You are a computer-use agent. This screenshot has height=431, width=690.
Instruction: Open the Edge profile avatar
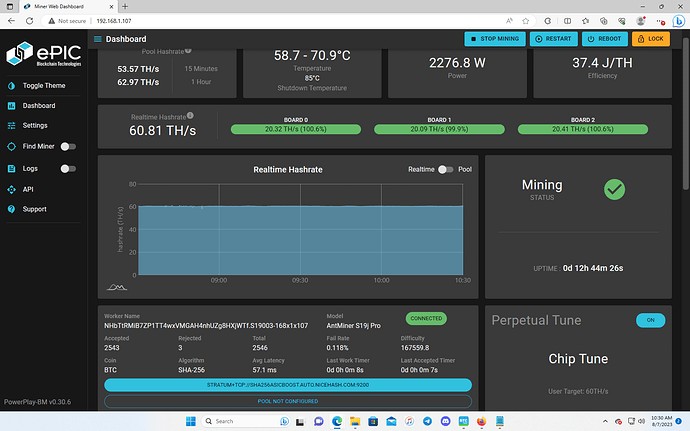click(641, 21)
